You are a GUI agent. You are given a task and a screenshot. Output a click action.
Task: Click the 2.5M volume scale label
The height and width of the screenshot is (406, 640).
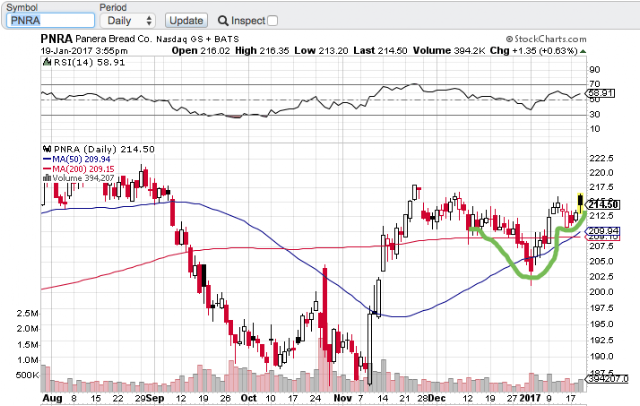point(27,313)
